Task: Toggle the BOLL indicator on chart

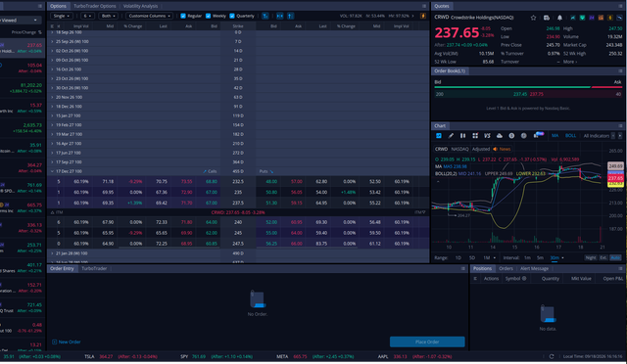Action: tap(570, 136)
